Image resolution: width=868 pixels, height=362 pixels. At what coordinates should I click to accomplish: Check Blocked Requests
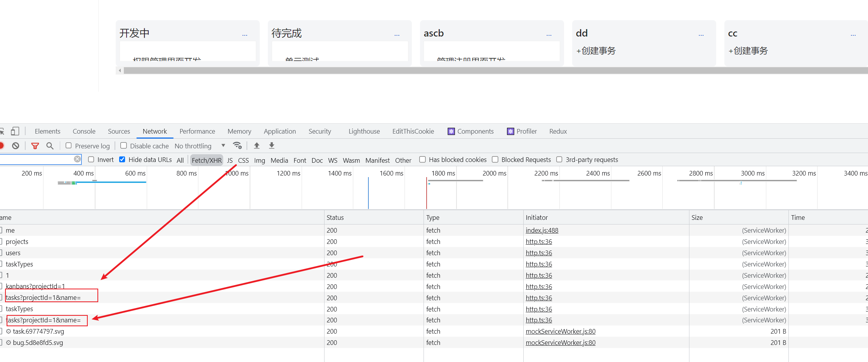[x=495, y=159]
